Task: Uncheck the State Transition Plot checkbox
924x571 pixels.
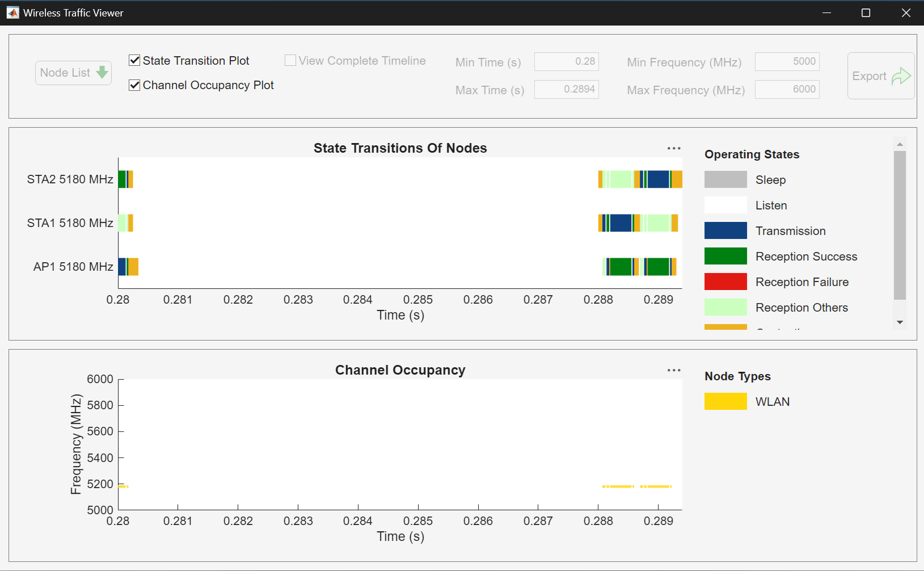Action: click(x=134, y=60)
